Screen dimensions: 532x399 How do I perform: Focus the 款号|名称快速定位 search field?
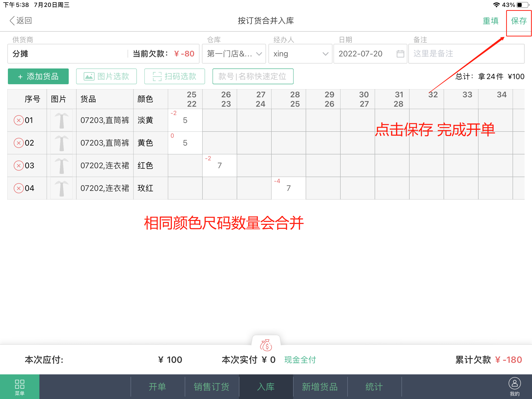click(253, 76)
